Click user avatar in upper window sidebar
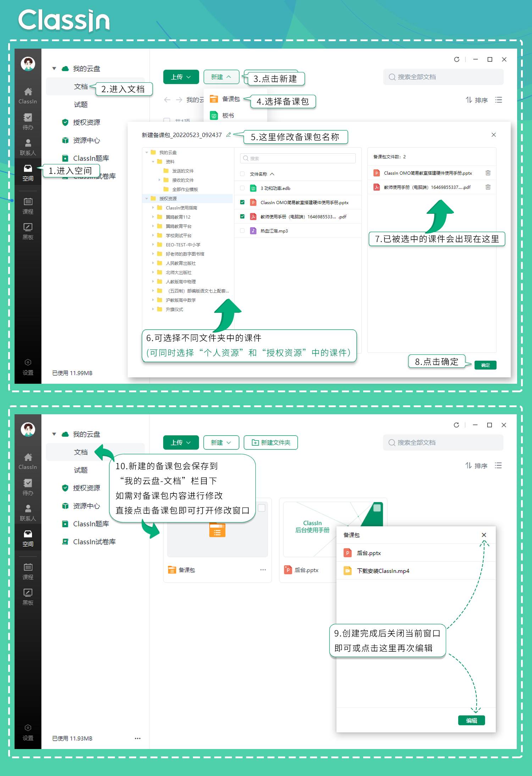Image resolution: width=532 pixels, height=776 pixels. click(28, 64)
